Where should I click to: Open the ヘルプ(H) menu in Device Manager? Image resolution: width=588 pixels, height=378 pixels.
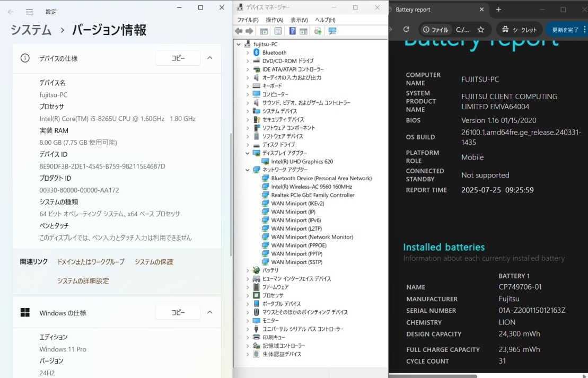[325, 20]
